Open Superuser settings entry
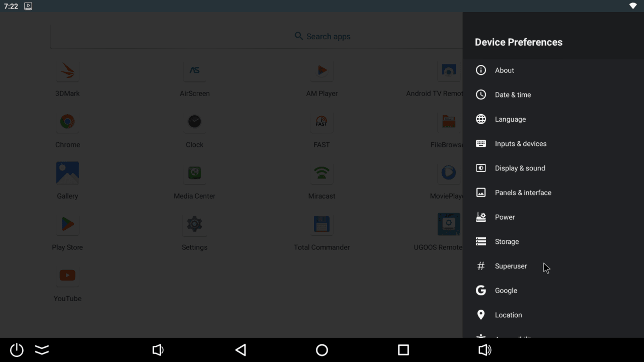This screenshot has height=362, width=644. tap(511, 266)
